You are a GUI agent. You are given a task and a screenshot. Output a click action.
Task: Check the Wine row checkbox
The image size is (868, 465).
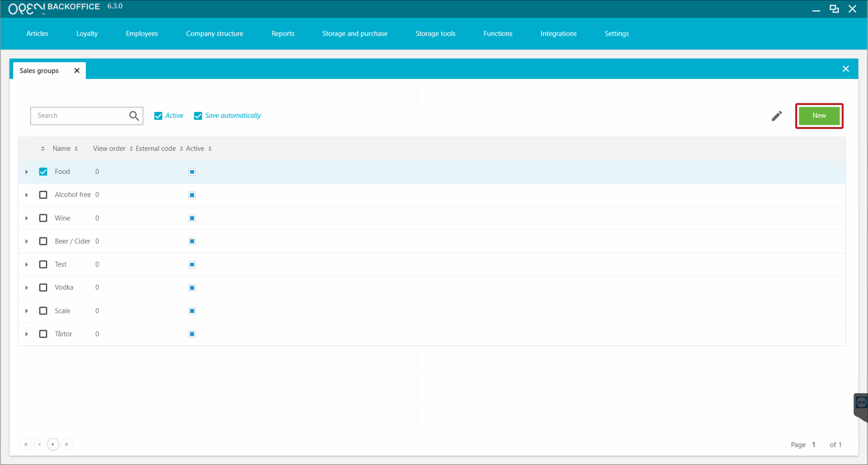point(43,218)
